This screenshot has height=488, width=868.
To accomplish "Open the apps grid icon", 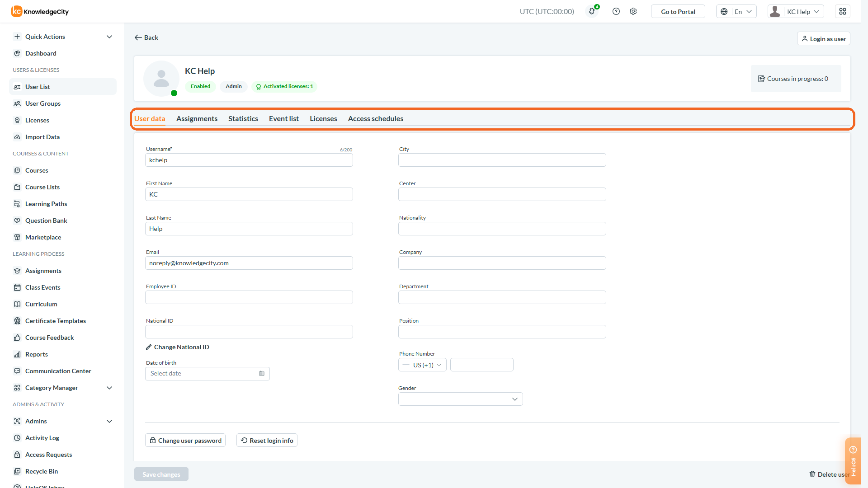I will [843, 11].
